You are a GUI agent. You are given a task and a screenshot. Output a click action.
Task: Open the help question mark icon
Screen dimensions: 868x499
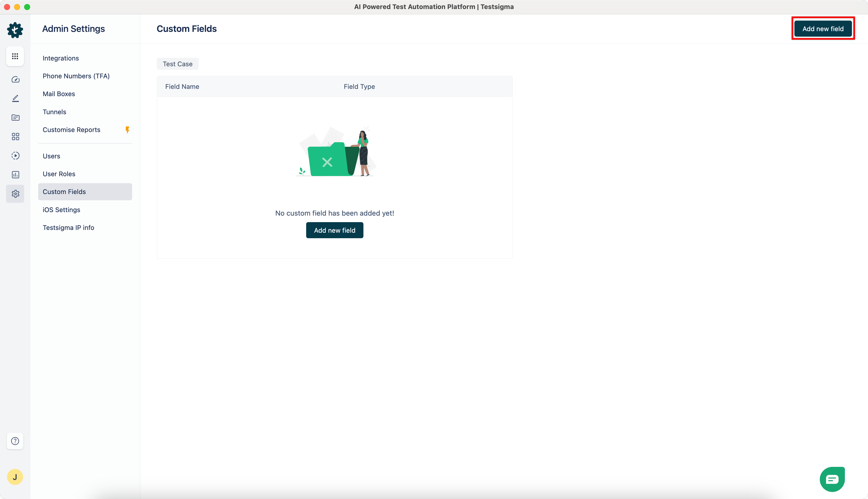click(x=15, y=441)
